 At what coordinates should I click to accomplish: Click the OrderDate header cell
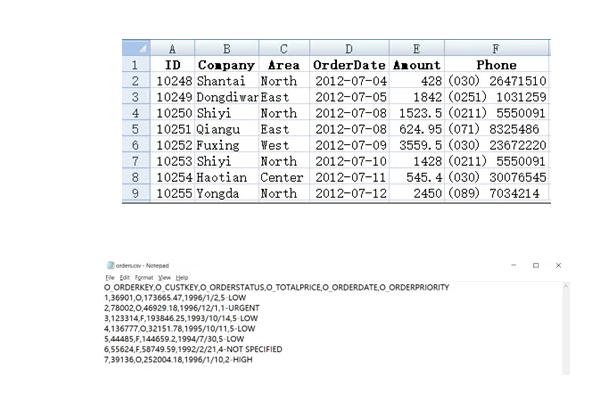pyautogui.click(x=349, y=64)
